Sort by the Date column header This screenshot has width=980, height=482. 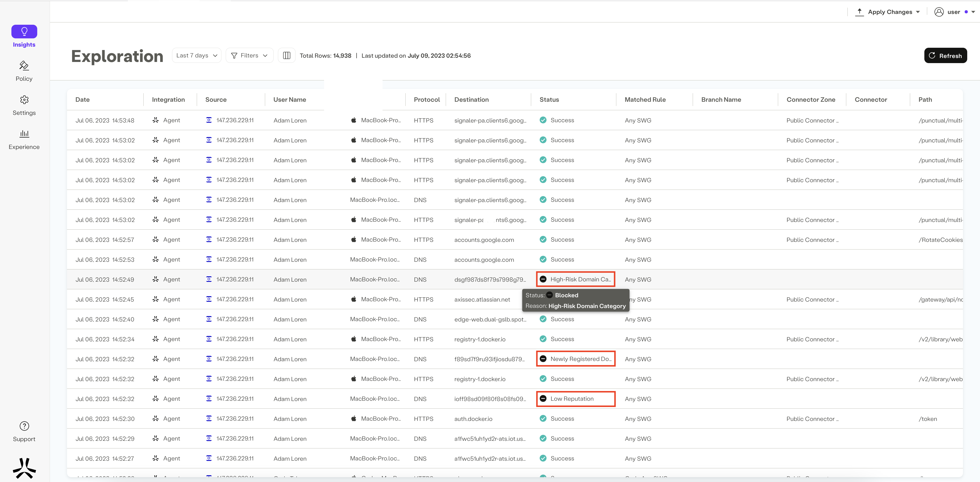(x=83, y=100)
